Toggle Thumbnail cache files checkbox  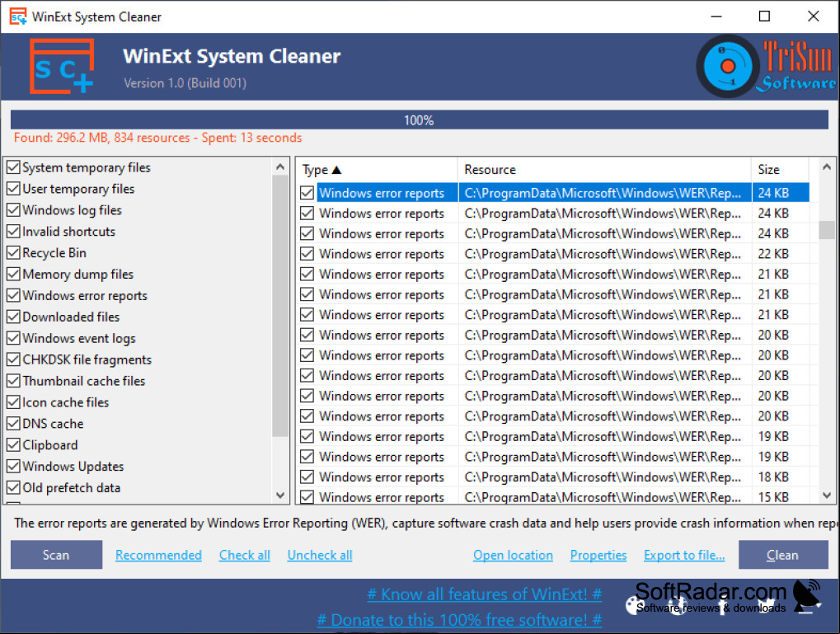[13, 381]
